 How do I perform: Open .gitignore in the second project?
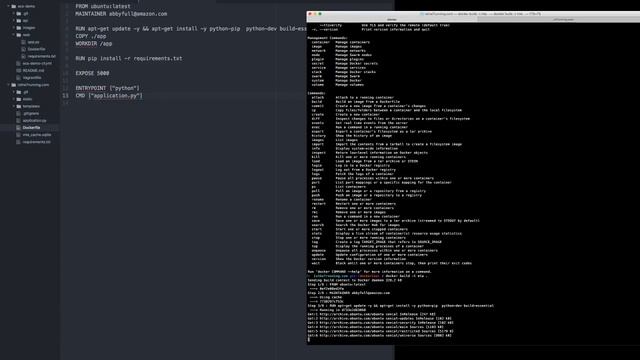coord(31,113)
